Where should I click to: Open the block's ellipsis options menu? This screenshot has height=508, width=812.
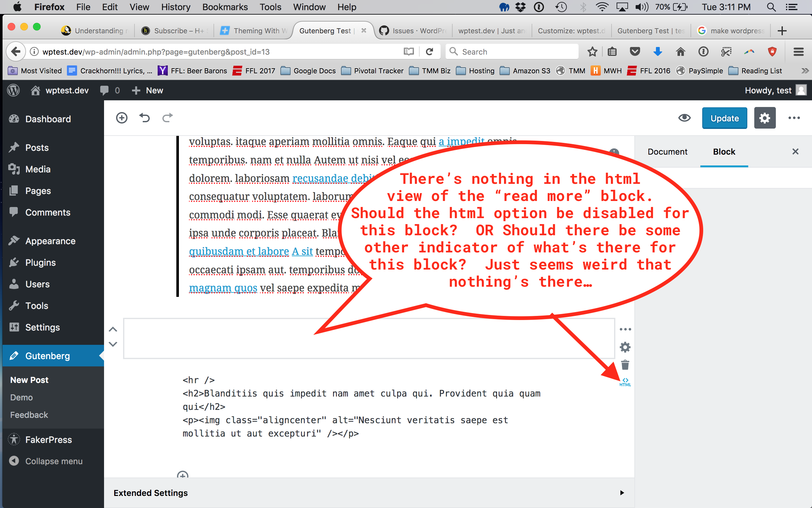pyautogui.click(x=625, y=330)
